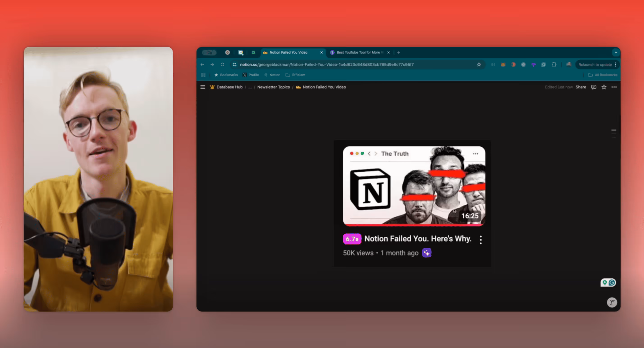Open a new browser tab

398,52
